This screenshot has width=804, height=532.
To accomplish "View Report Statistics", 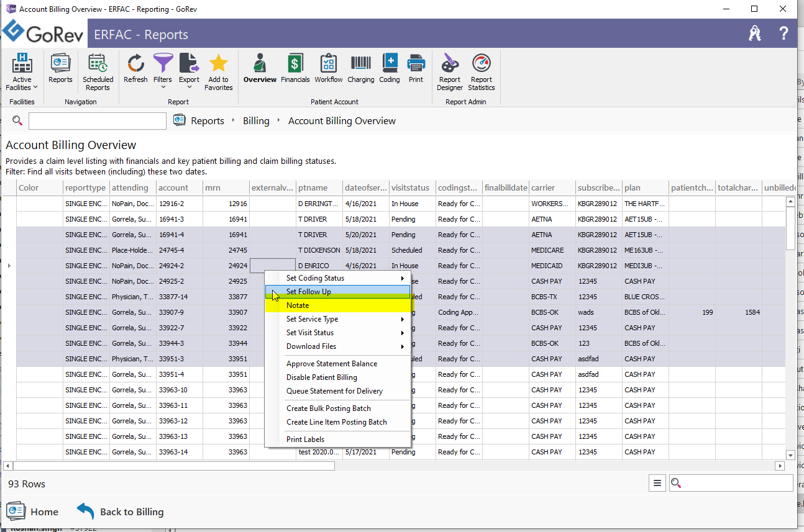I will point(482,72).
